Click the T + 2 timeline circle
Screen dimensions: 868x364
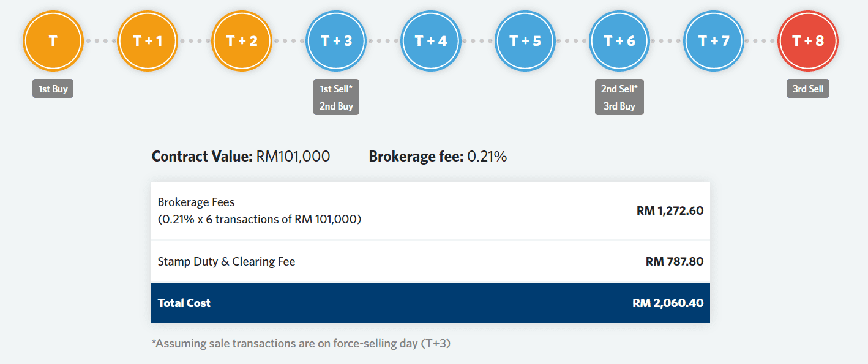(x=242, y=41)
